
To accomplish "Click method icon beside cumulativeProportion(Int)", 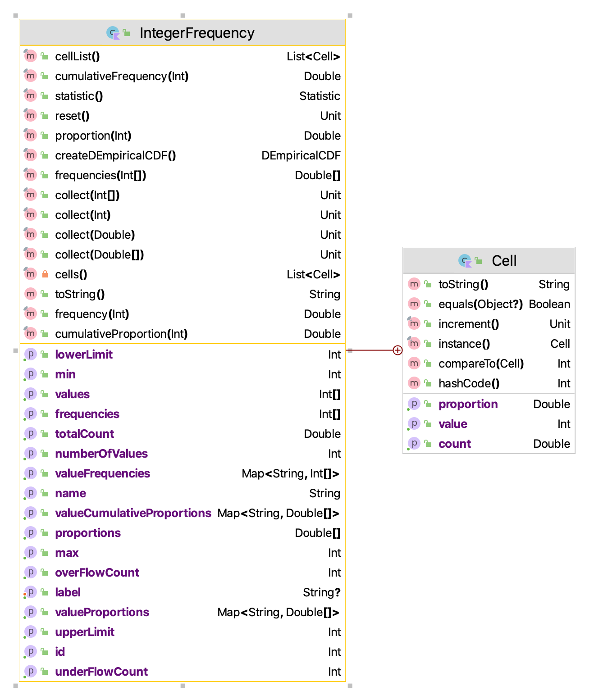I will click(30, 334).
